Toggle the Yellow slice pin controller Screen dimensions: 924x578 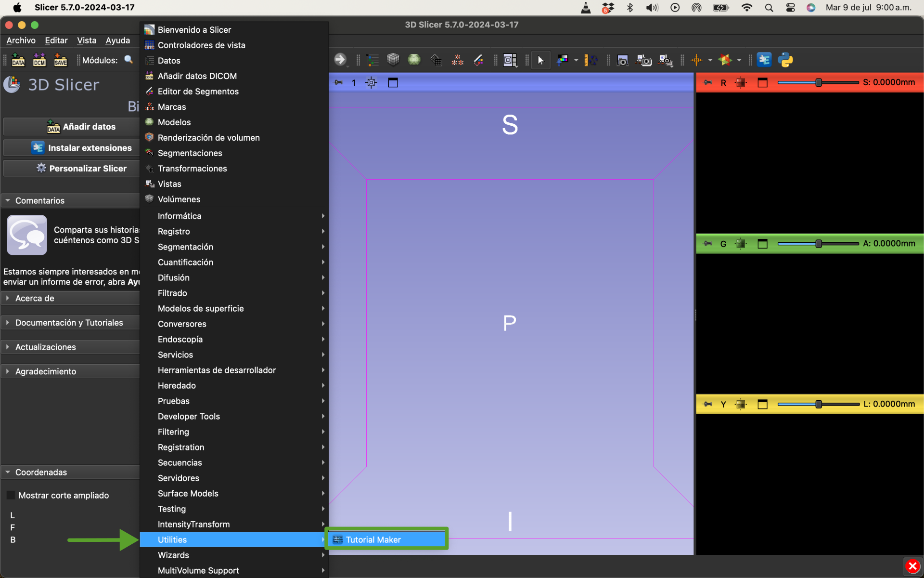707,404
